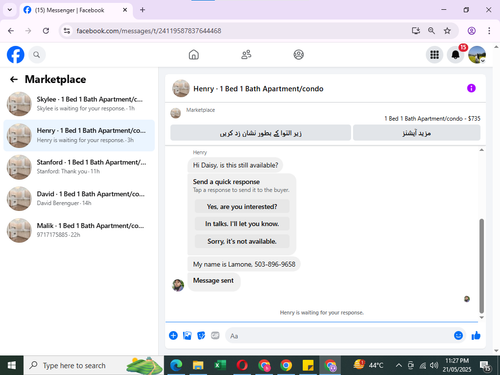Open Microsoft Edge from taskbar
Viewport: 500px width, 375px height.
click(176, 365)
